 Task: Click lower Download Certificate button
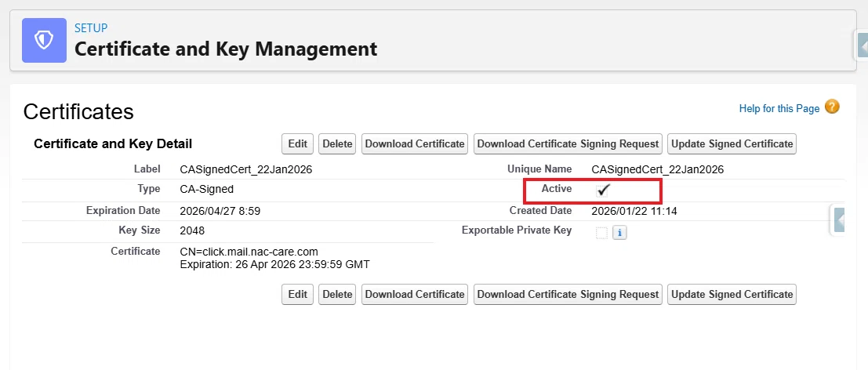pos(415,294)
